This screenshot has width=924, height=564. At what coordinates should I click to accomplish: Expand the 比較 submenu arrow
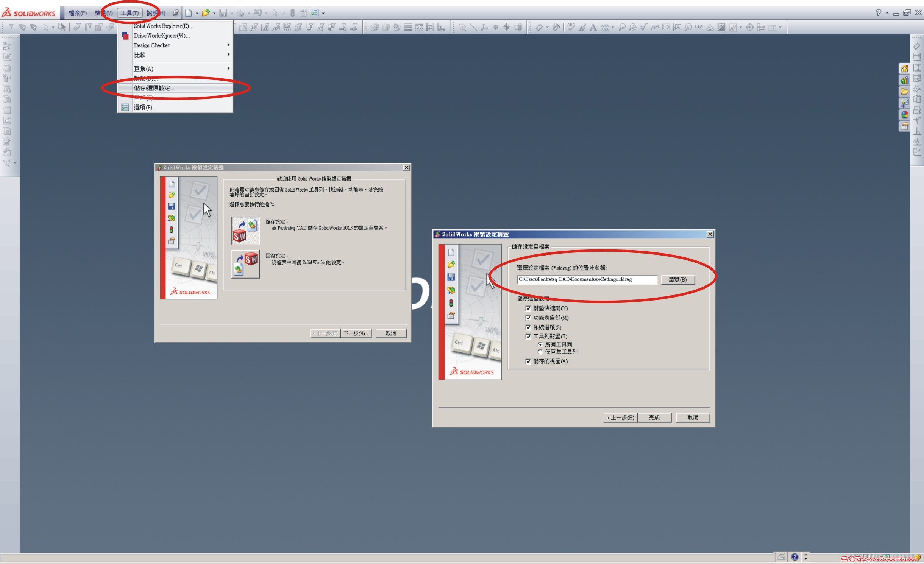coord(228,55)
